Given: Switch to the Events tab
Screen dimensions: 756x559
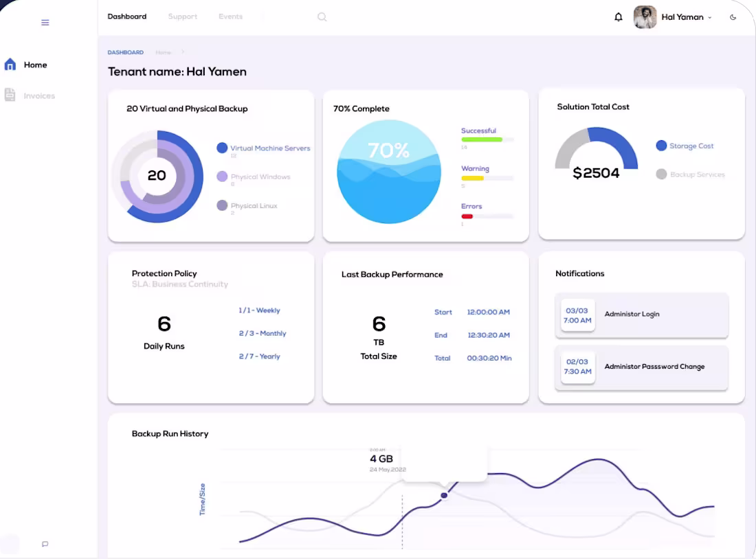Looking at the screenshot, I should [x=230, y=16].
